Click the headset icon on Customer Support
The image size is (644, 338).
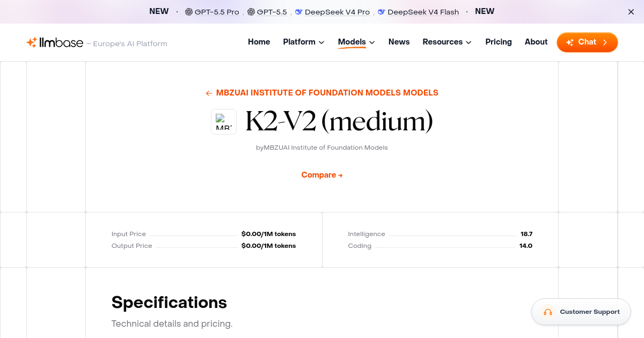pyautogui.click(x=548, y=312)
